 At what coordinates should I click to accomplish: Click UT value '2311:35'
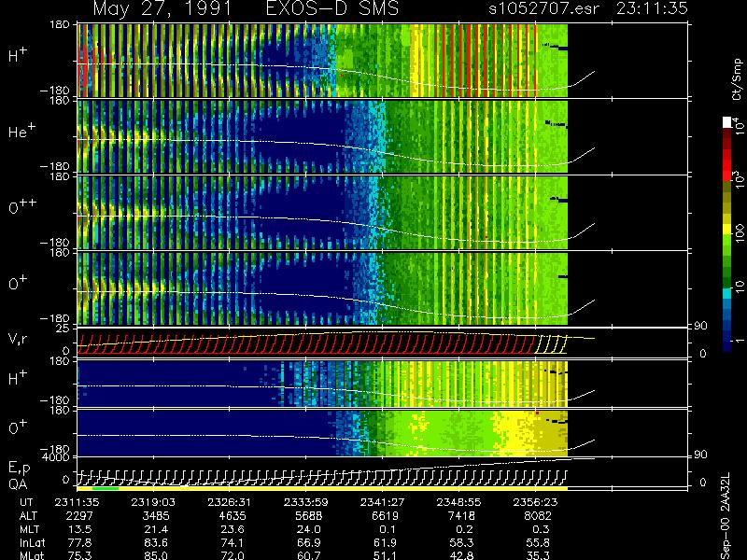[77, 502]
